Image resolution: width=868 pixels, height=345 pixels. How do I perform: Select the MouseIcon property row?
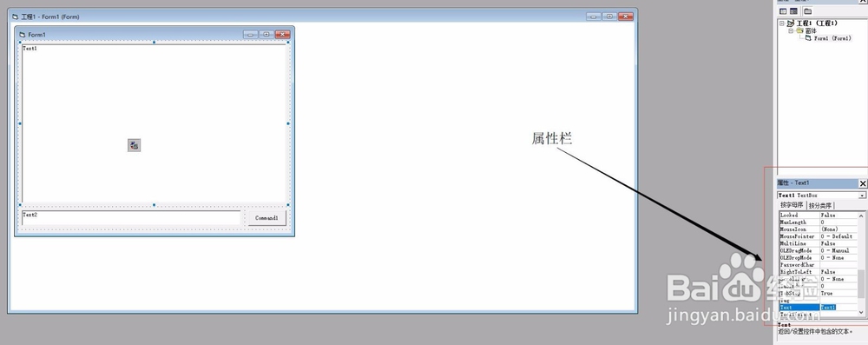[x=818, y=229]
